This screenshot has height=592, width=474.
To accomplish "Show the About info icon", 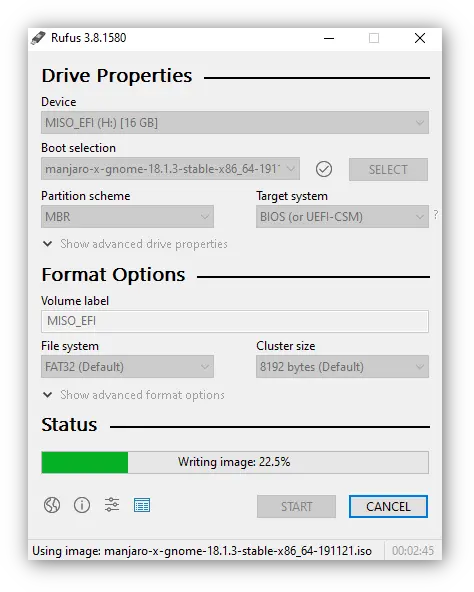I will (x=82, y=505).
